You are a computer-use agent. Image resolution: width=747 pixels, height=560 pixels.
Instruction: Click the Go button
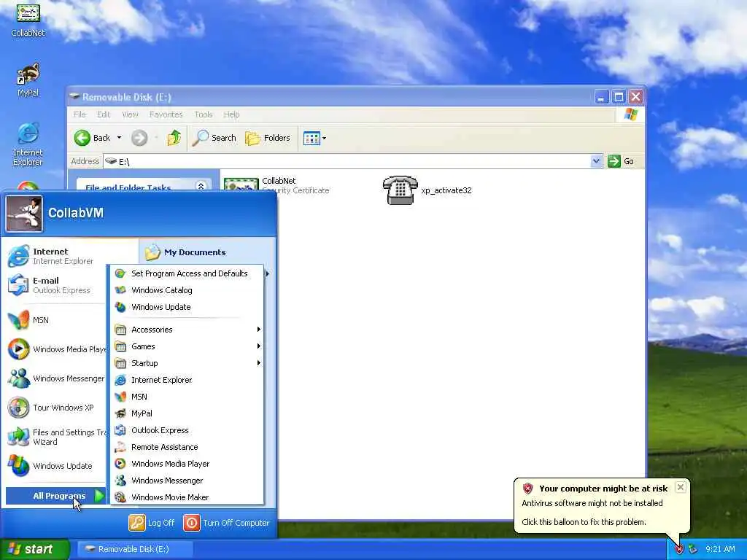pyautogui.click(x=622, y=161)
